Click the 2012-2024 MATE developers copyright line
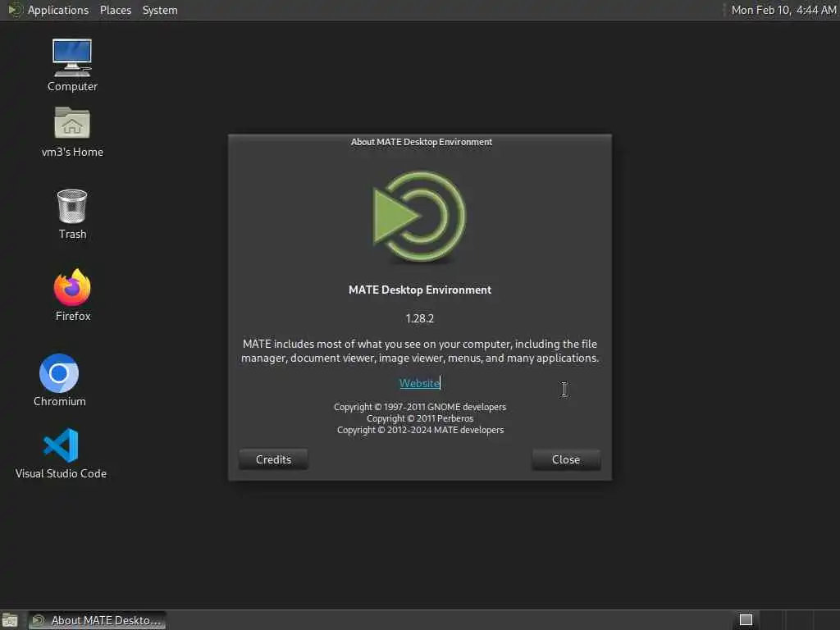The width and height of the screenshot is (840, 630). [x=420, y=430]
